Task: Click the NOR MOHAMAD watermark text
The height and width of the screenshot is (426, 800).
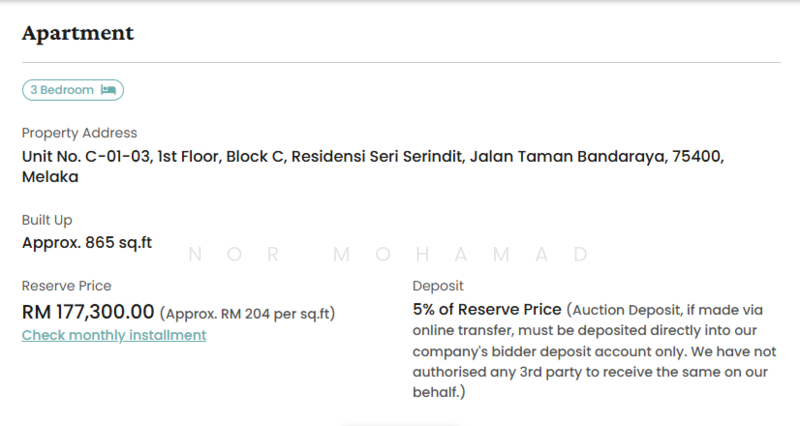Action: 388,254
